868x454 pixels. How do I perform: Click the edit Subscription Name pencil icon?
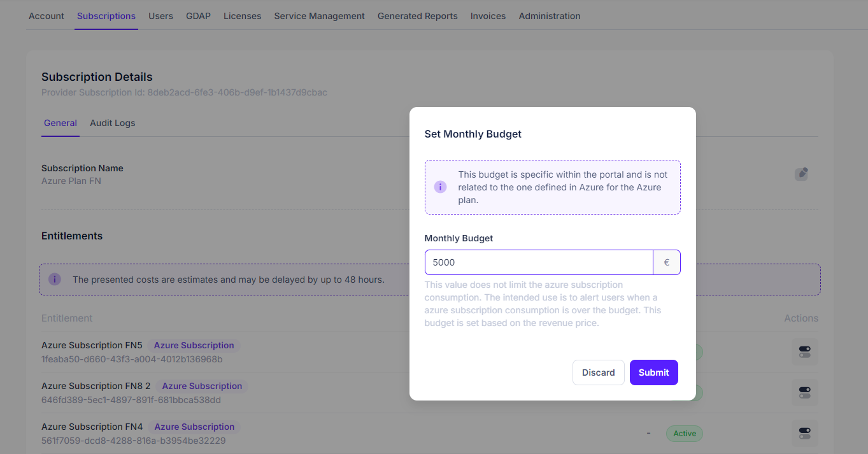[x=801, y=174]
